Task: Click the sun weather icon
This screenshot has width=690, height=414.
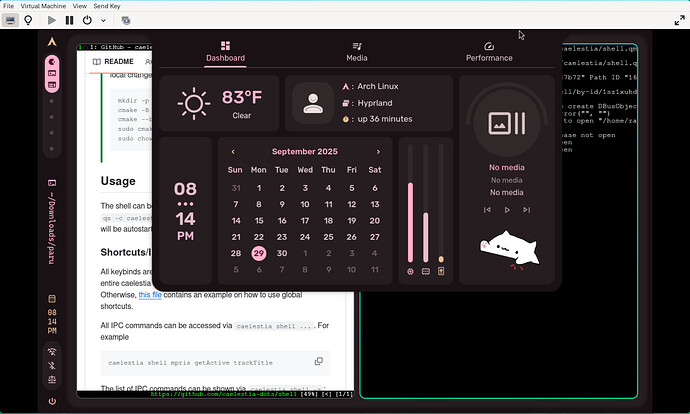Action: coord(193,102)
